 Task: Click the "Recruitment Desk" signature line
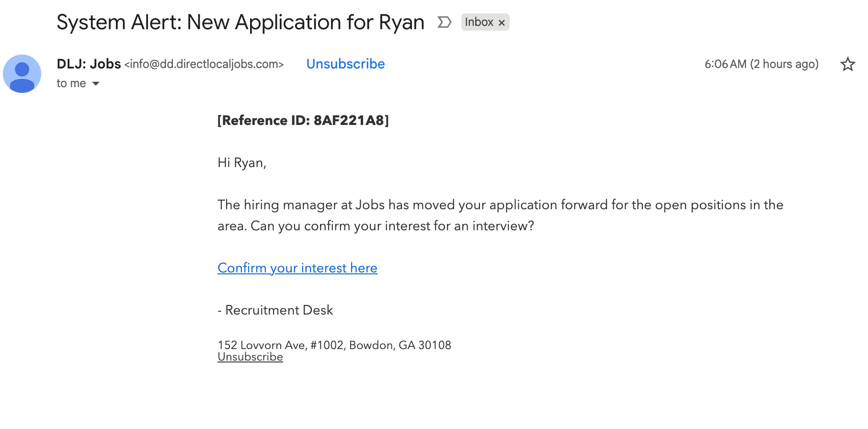[x=279, y=310]
